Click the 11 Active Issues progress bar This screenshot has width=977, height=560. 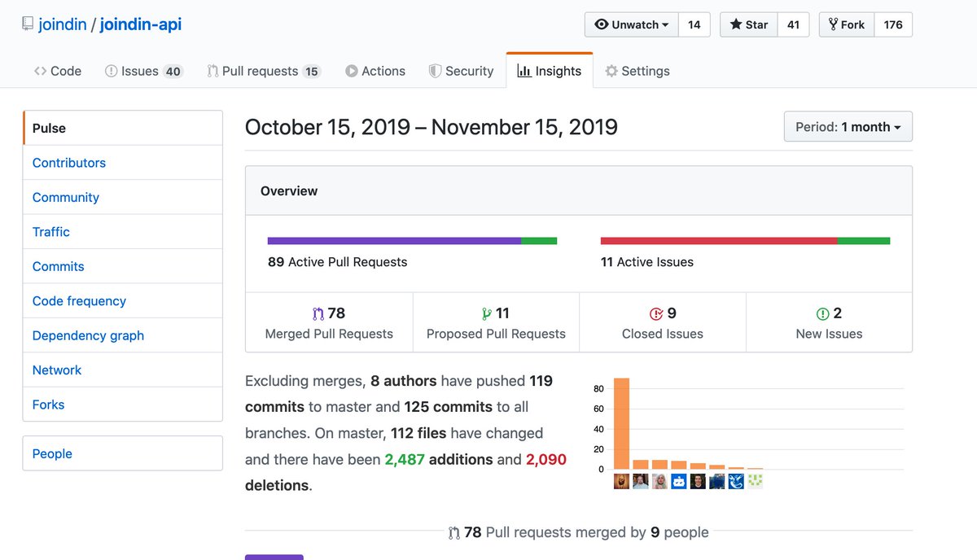click(x=745, y=241)
